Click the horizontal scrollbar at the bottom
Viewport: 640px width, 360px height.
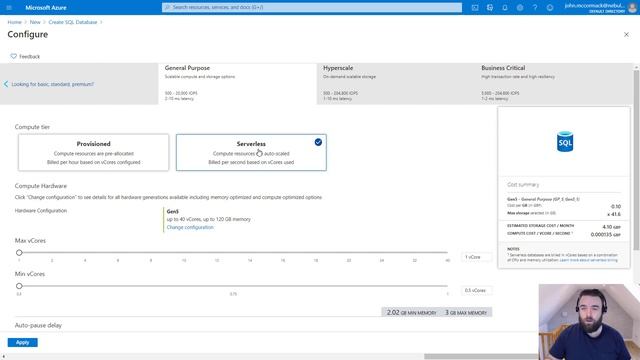(x=481, y=356)
